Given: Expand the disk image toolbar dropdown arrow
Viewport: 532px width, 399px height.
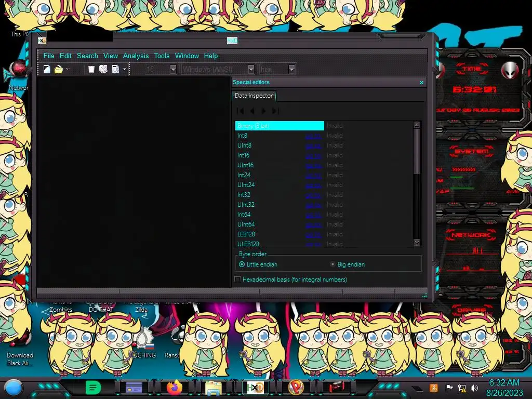Looking at the screenshot, I should pyautogui.click(x=124, y=69).
